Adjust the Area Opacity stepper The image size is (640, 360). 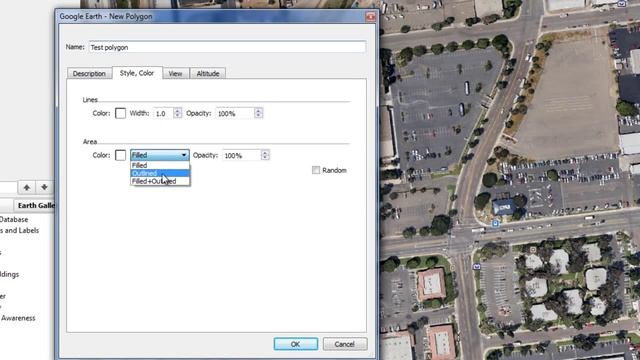point(265,156)
